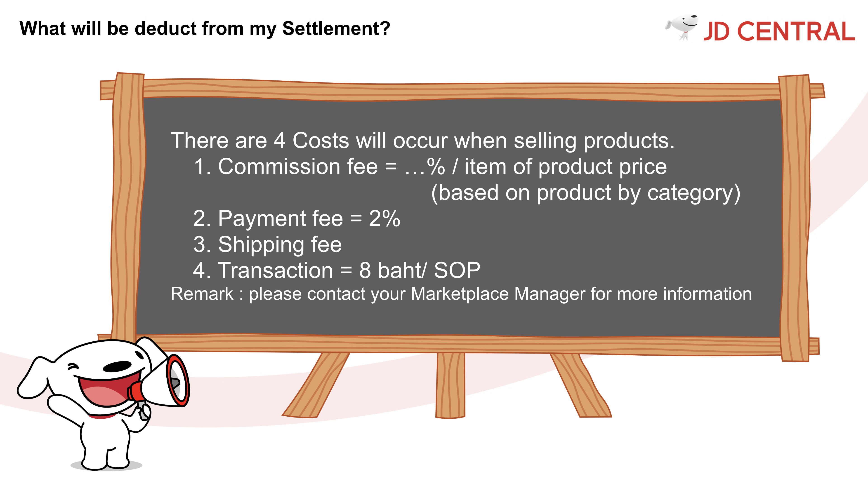This screenshot has width=868, height=488.
Task: Click the slide title about Settlement deductions
Action: (x=205, y=28)
